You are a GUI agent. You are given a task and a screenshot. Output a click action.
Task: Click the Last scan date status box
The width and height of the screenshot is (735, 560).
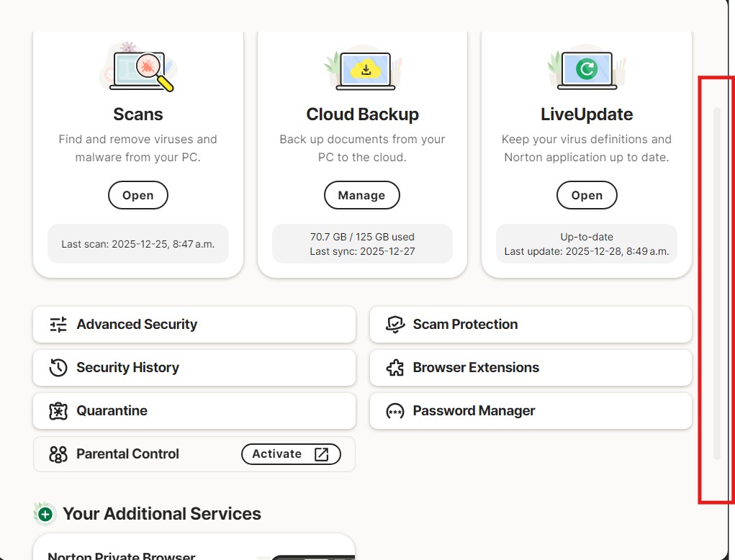[138, 244]
